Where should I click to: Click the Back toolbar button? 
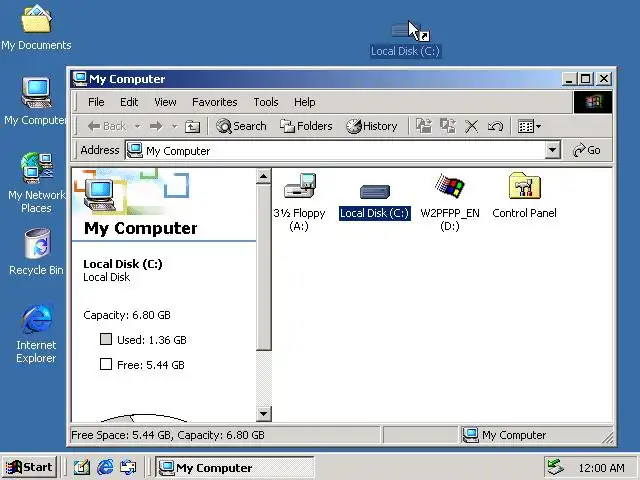point(107,126)
